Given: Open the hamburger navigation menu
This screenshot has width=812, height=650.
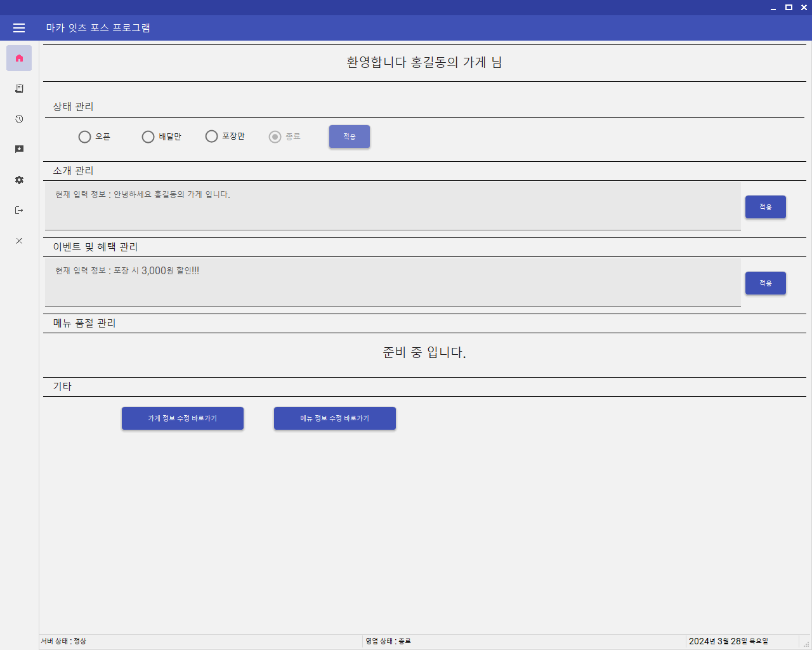Looking at the screenshot, I should (19, 28).
